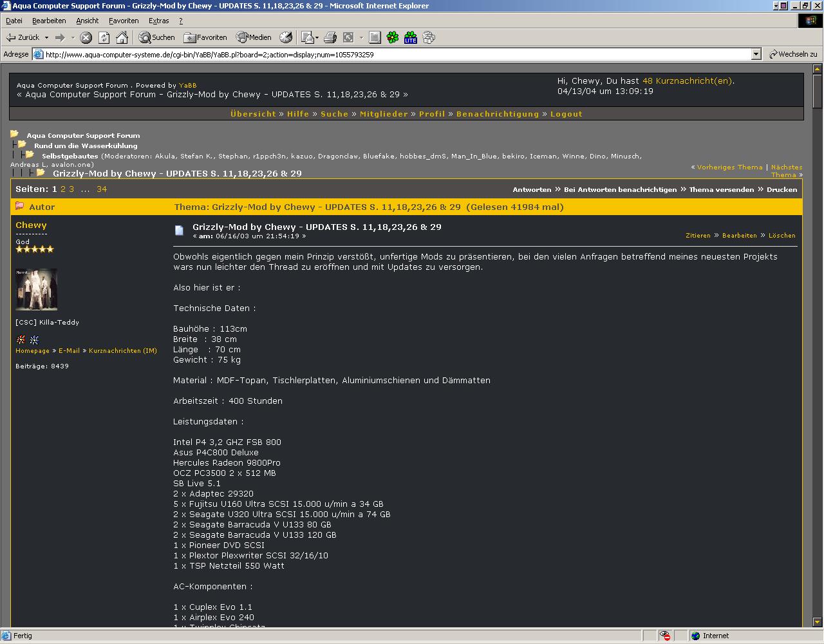824x644 pixels.
Task: Go to browser Home icon
Action: point(122,37)
